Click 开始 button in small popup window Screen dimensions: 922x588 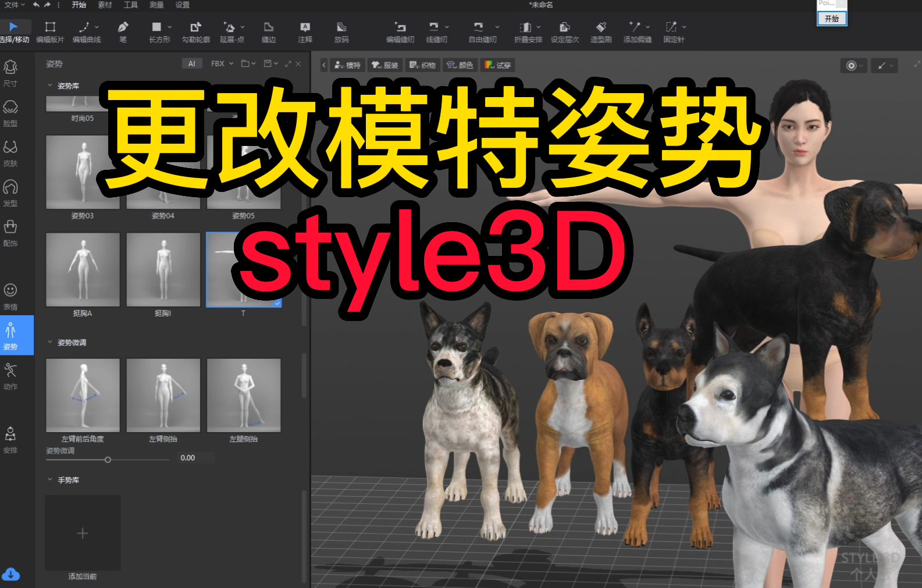click(x=832, y=19)
